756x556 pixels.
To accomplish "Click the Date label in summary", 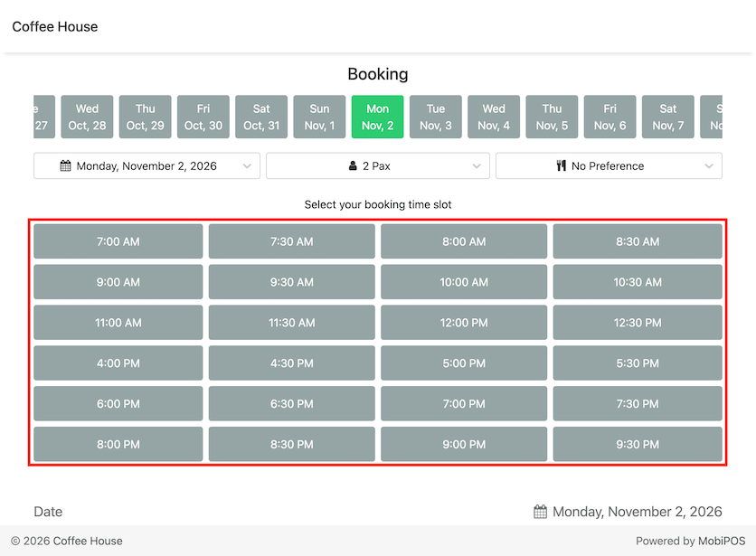I will pyautogui.click(x=48, y=512).
